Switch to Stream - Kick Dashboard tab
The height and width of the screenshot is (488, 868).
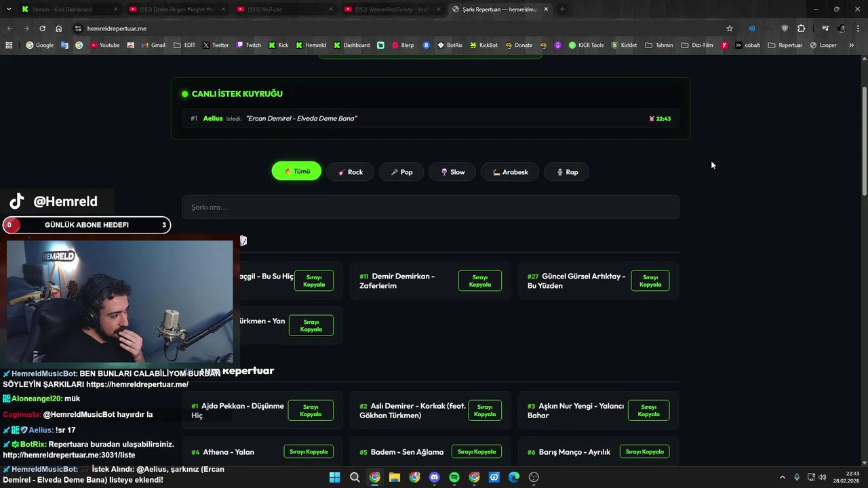tap(68, 9)
